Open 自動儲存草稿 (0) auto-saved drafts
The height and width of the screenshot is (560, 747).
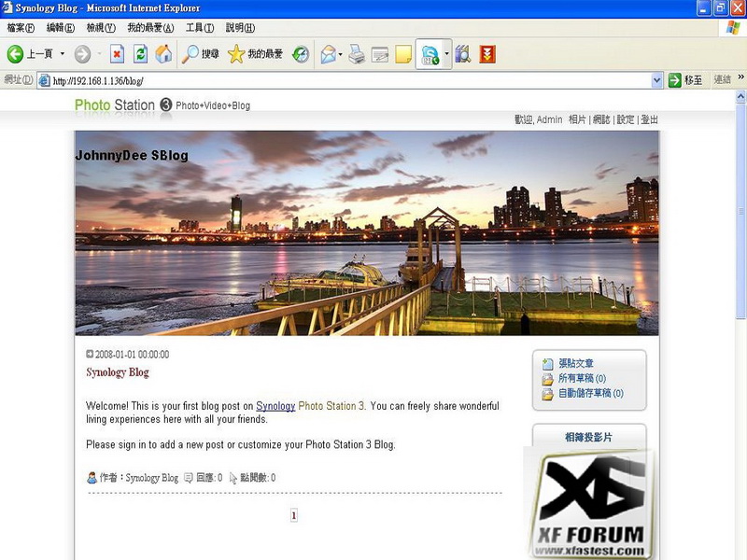[x=591, y=393]
